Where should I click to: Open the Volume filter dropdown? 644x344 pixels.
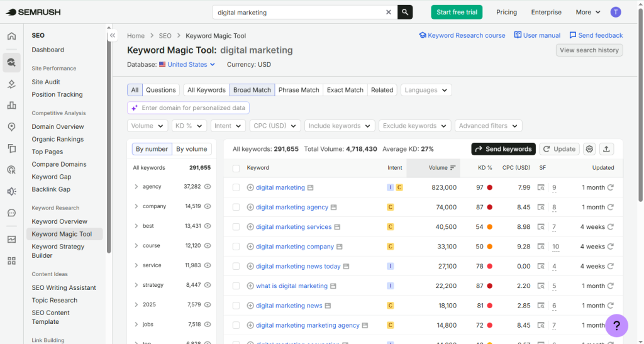click(147, 126)
